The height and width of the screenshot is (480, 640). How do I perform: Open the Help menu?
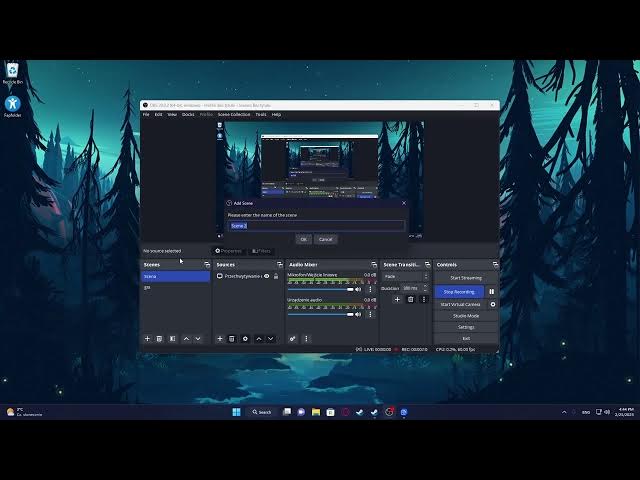(x=276, y=115)
